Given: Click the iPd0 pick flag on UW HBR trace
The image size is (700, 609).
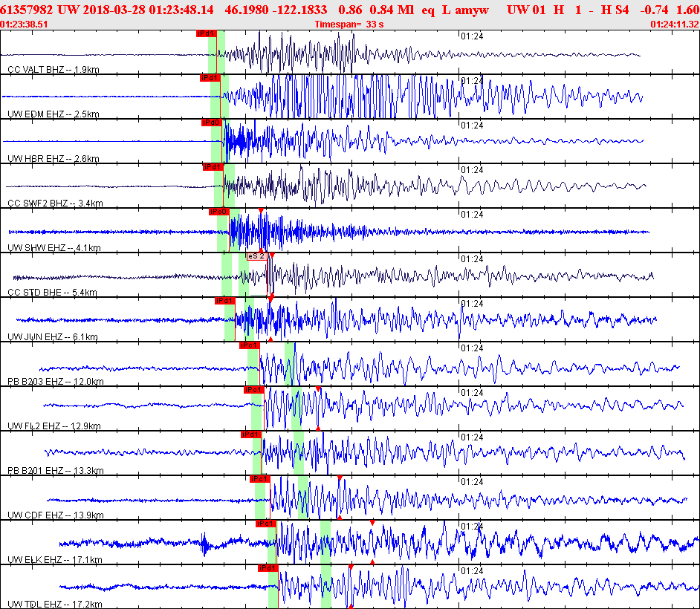Looking at the screenshot, I should pyautogui.click(x=212, y=123).
